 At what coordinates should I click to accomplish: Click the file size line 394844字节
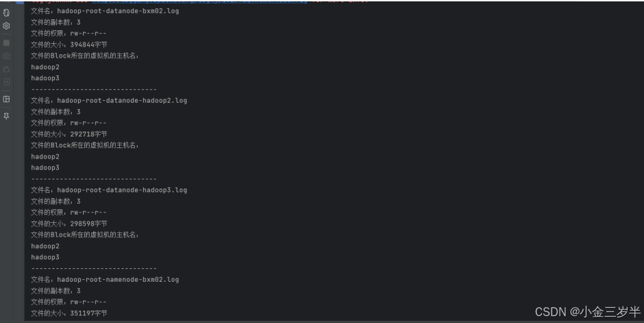69,45
